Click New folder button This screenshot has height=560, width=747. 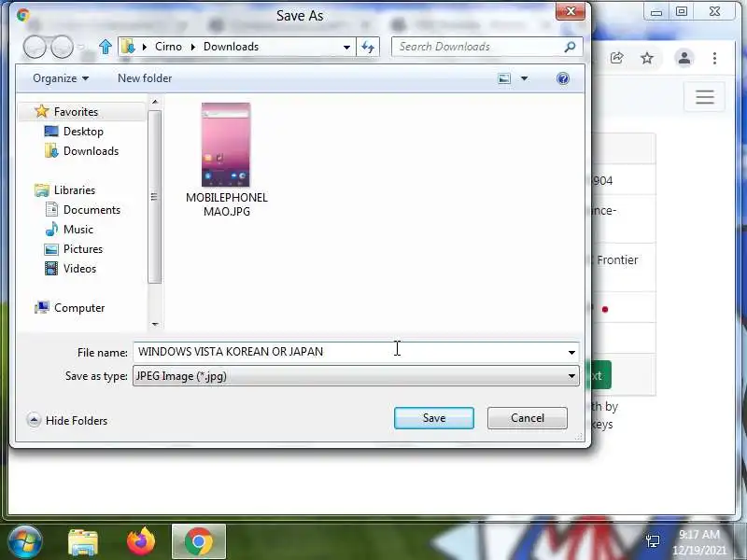(145, 78)
